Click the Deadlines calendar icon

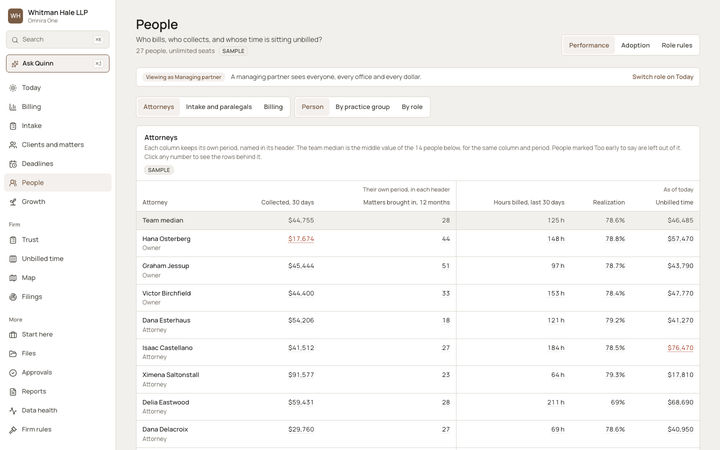coord(13,164)
